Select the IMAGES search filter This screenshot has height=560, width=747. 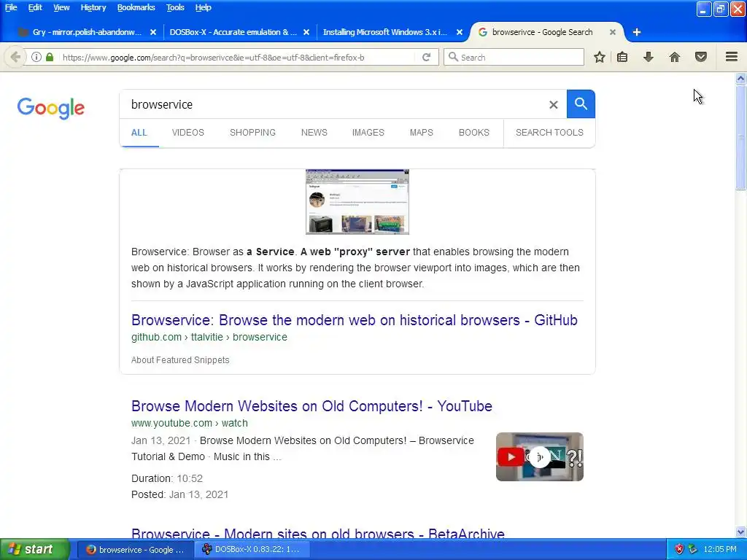(x=368, y=133)
